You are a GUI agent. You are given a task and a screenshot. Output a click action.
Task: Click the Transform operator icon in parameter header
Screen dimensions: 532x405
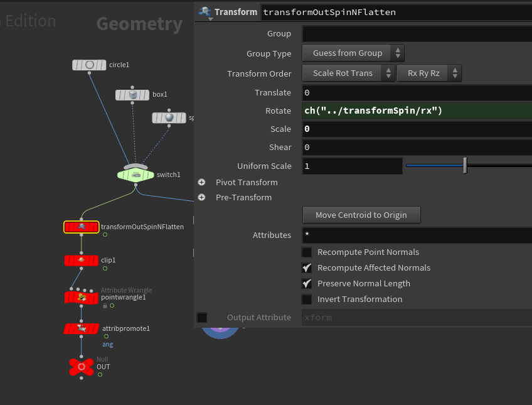[x=205, y=12]
